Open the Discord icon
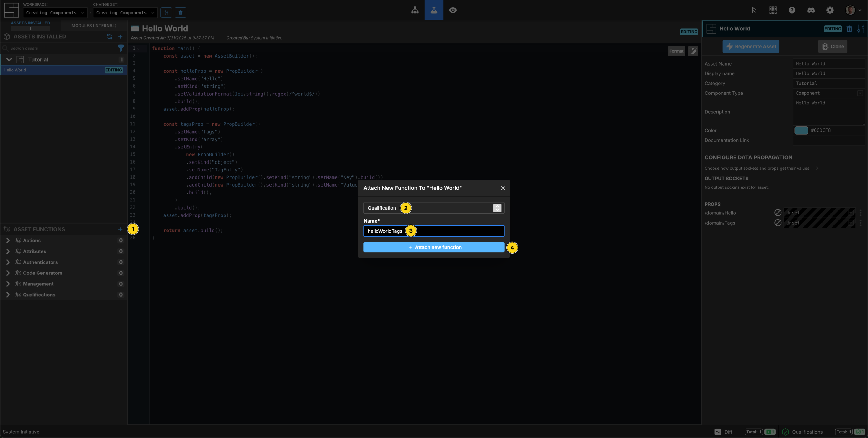Screen dimensions: 868x438 pyautogui.click(x=811, y=10)
